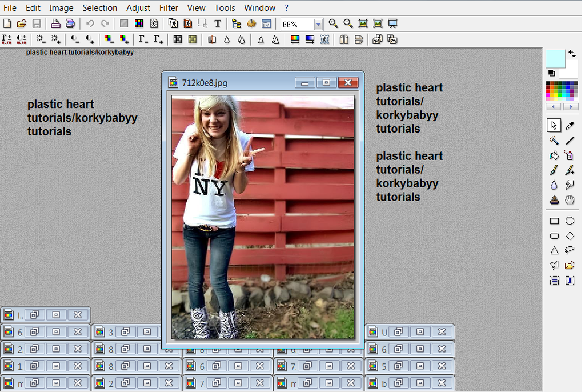585x392 pixels.
Task: Select the eyedropper color picker tool
Action: (x=570, y=126)
